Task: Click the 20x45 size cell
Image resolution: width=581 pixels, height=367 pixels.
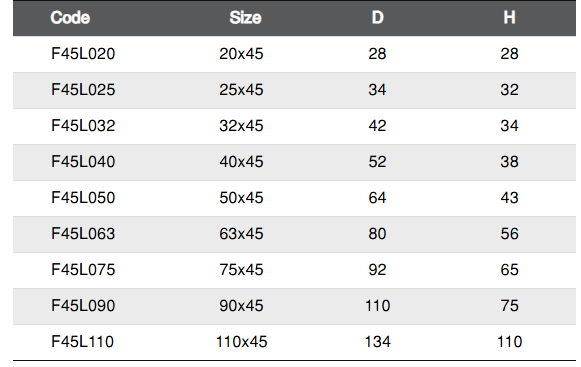Action: pos(241,54)
